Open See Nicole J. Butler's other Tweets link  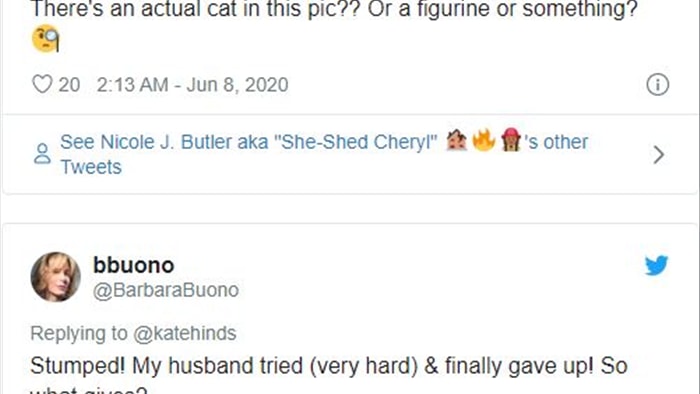(324, 154)
